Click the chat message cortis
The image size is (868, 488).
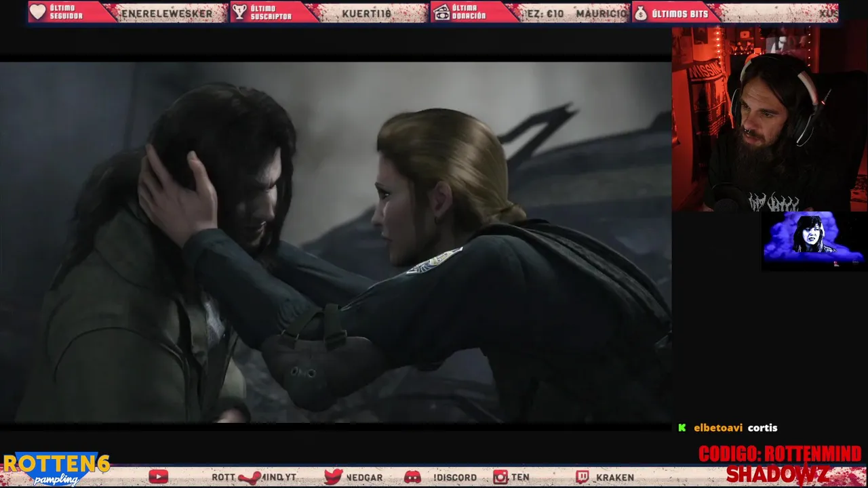(763, 428)
